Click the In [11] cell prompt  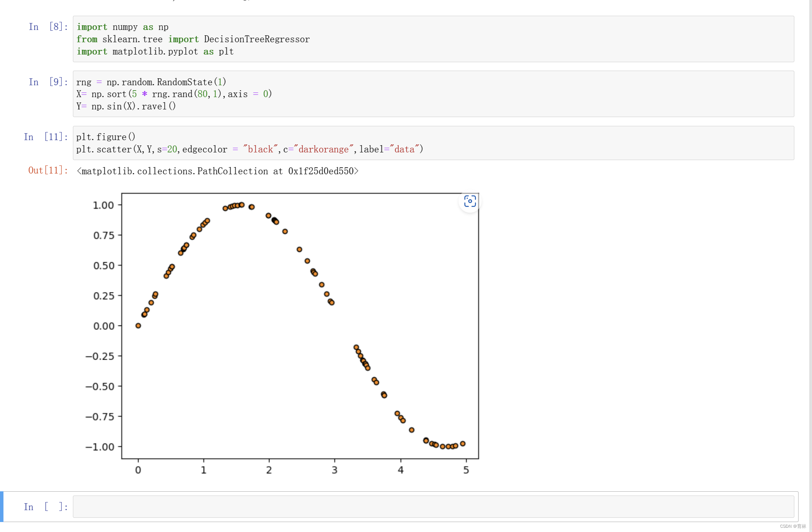coord(46,137)
